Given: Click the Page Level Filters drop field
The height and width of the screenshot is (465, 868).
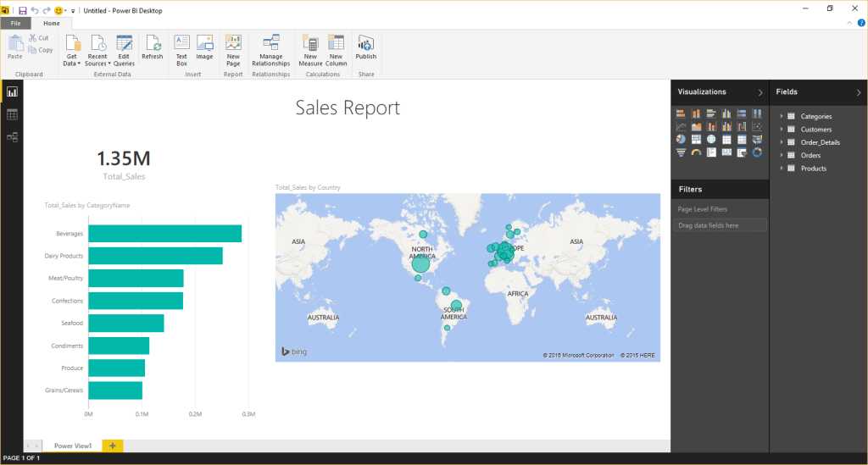Looking at the screenshot, I should (x=720, y=225).
